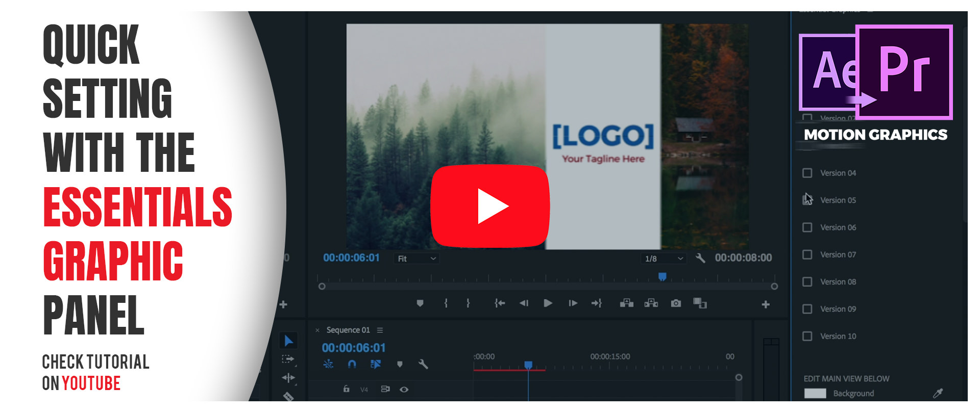Click the timeline timecode 00:00:06:01
Image resolution: width=980 pixels, height=413 pixels.
coord(354,348)
